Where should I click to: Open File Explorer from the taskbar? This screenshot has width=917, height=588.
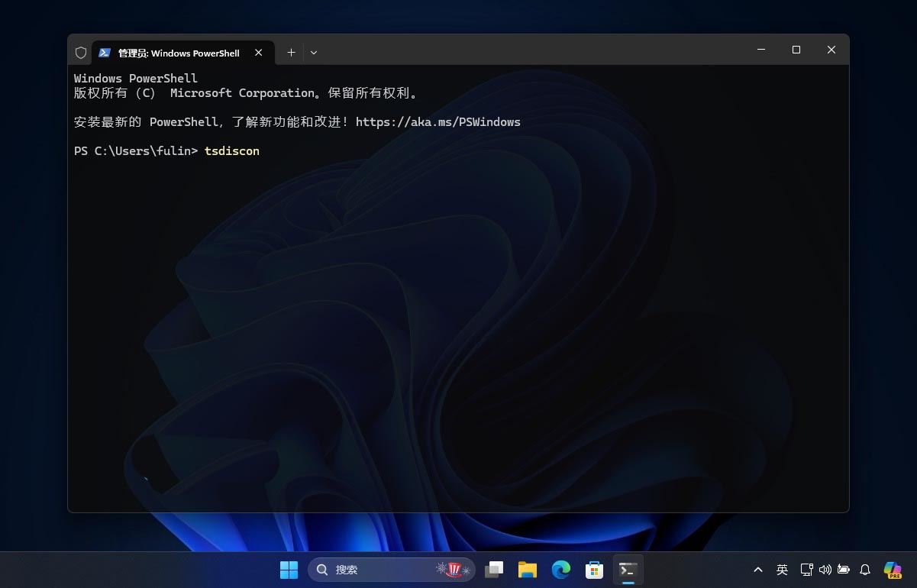coord(528,570)
